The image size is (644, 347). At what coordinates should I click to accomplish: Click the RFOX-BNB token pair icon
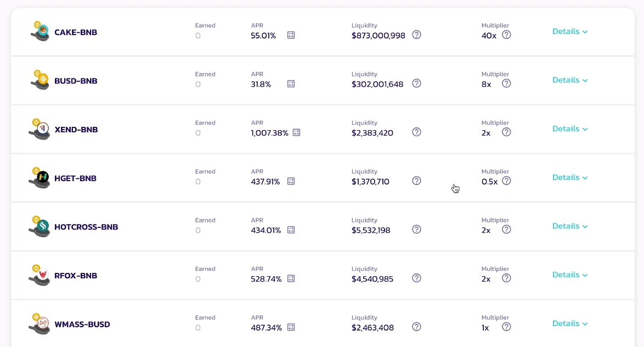coord(39,275)
